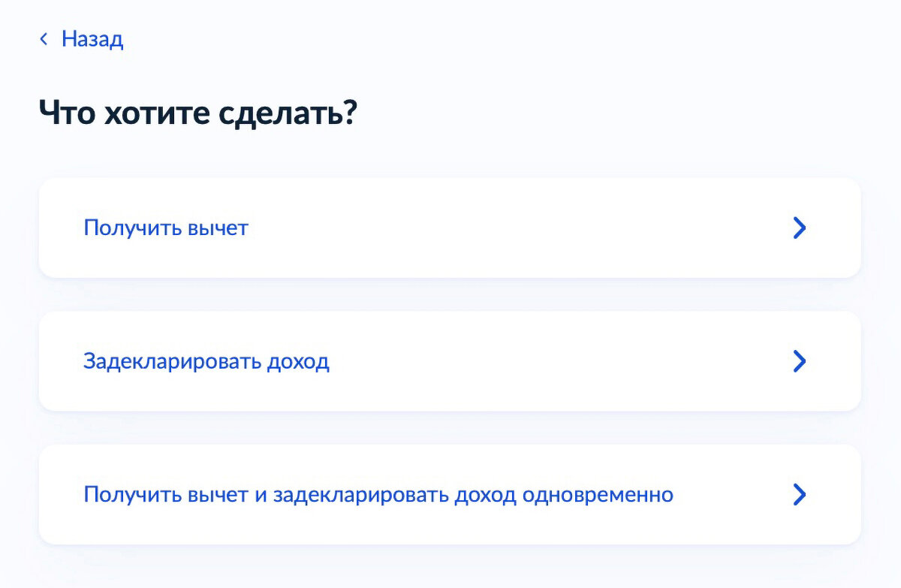Expand the first card via its right chevron
This screenshot has width=901, height=588.
point(800,228)
